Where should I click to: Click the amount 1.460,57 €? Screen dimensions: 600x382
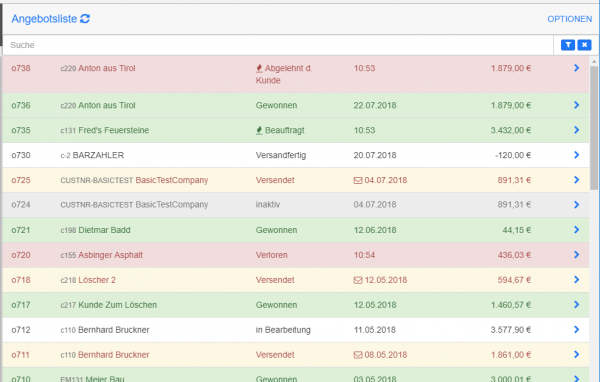[511, 305]
